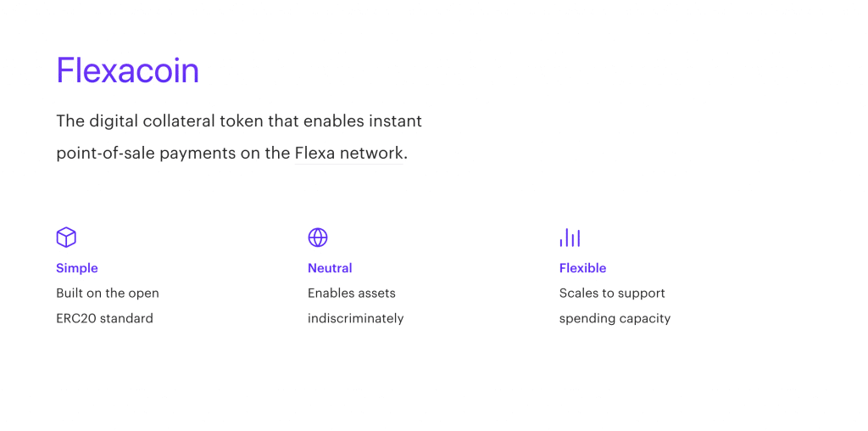Click the 'Enables assets' description text
The image size is (868, 431).
click(352, 294)
